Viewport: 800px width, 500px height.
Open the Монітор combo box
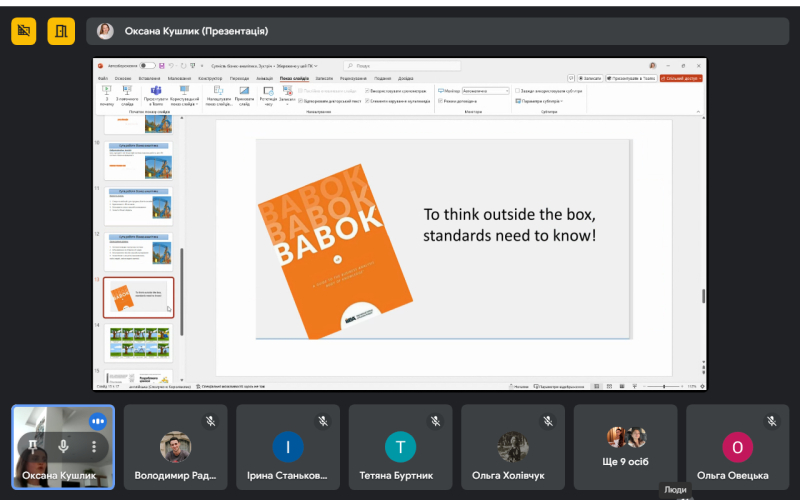click(485, 91)
